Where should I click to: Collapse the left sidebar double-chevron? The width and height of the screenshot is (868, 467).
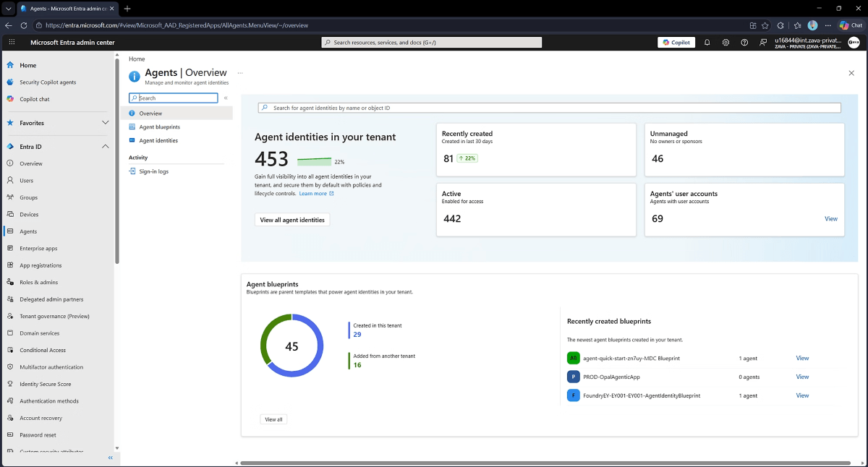pyautogui.click(x=111, y=458)
